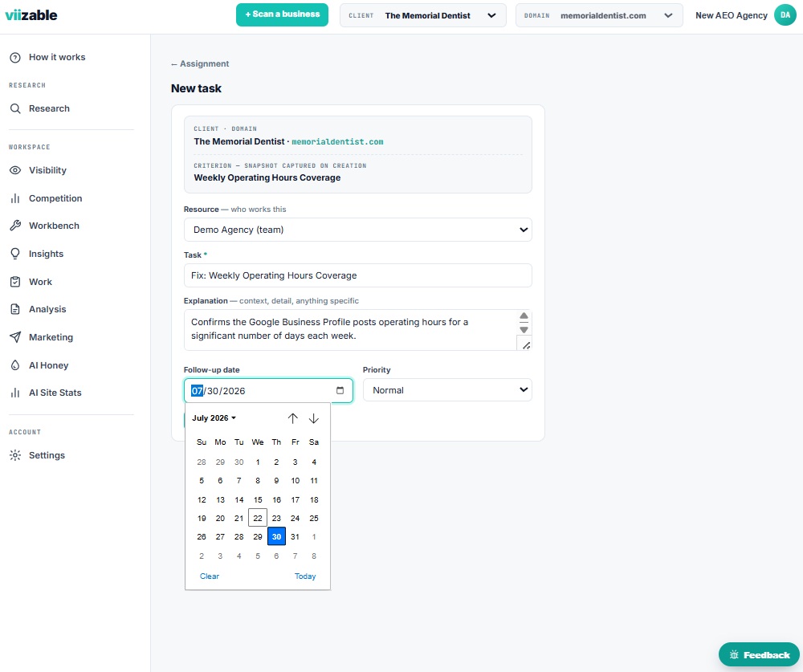
Task: Go to previous month with up arrow
Action: pos(293,418)
